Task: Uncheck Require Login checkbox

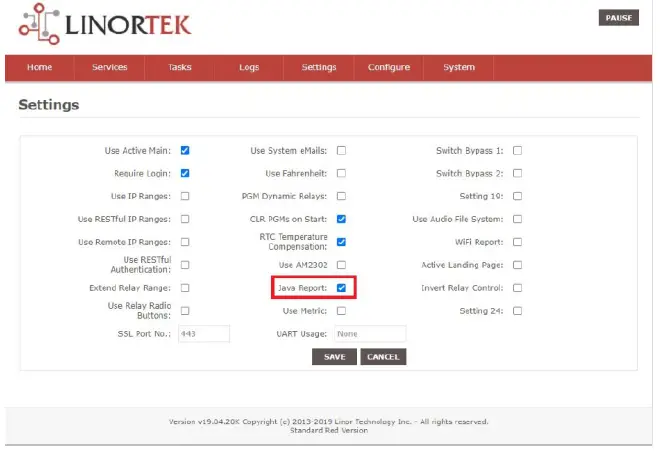Action: click(185, 173)
